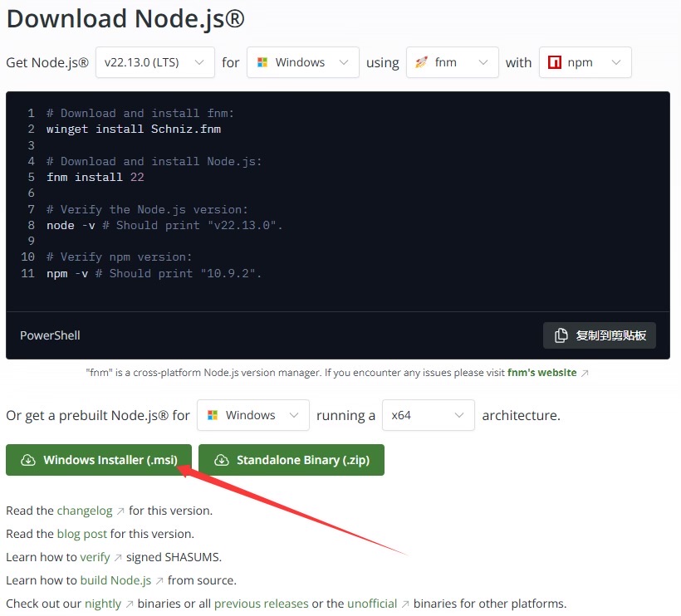Open the build Node.js link
This screenshot has width=681, height=616.
pyautogui.click(x=116, y=580)
